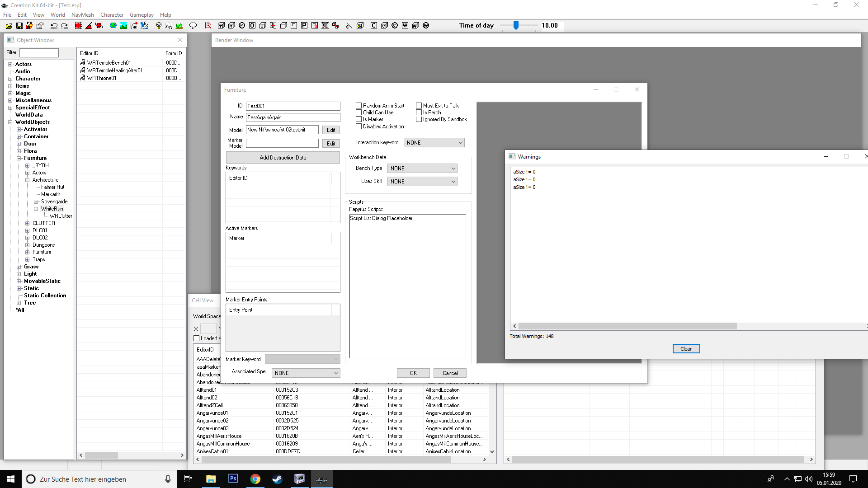Tick Must Exit to Talk checkbox
Viewport: 868px width, 488px height.
(x=419, y=106)
